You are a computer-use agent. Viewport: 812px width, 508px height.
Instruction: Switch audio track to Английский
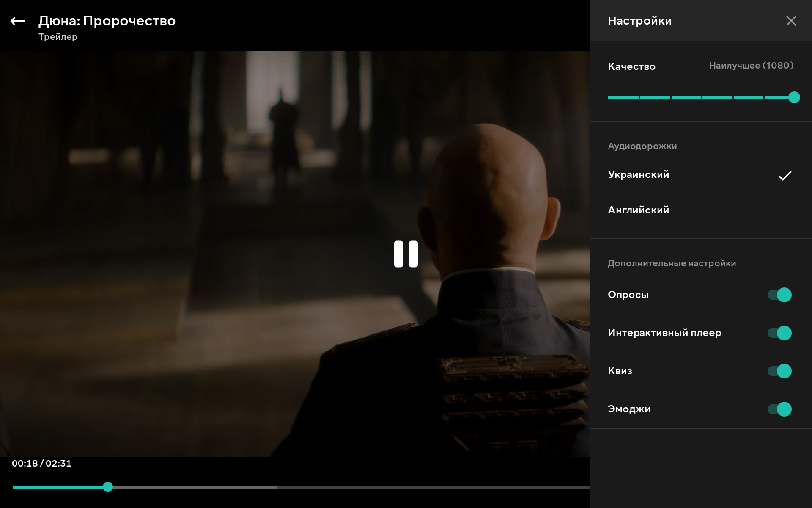coord(638,210)
